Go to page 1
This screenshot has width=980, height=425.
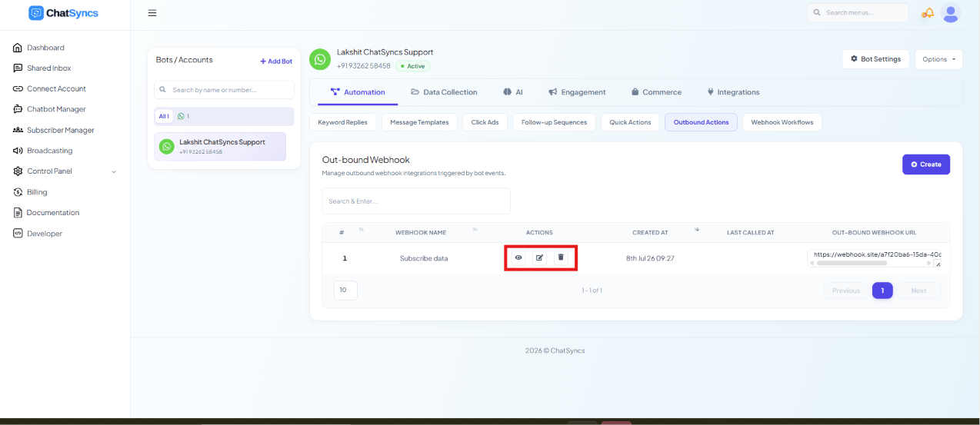click(882, 291)
